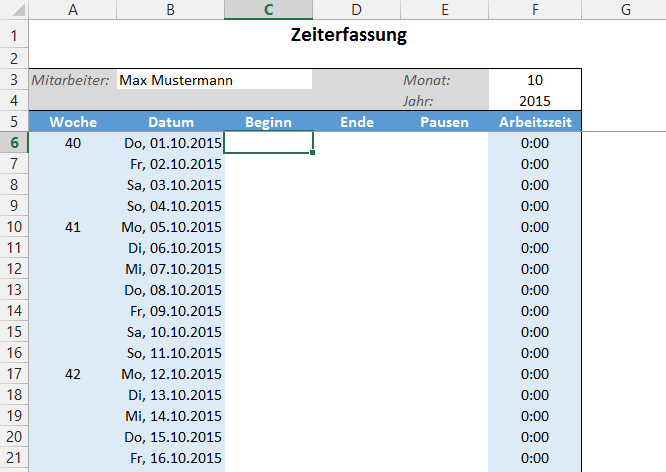Click the date cell Fr, 16.10.2015
Viewport: 666px width, 472px height.
[171, 458]
